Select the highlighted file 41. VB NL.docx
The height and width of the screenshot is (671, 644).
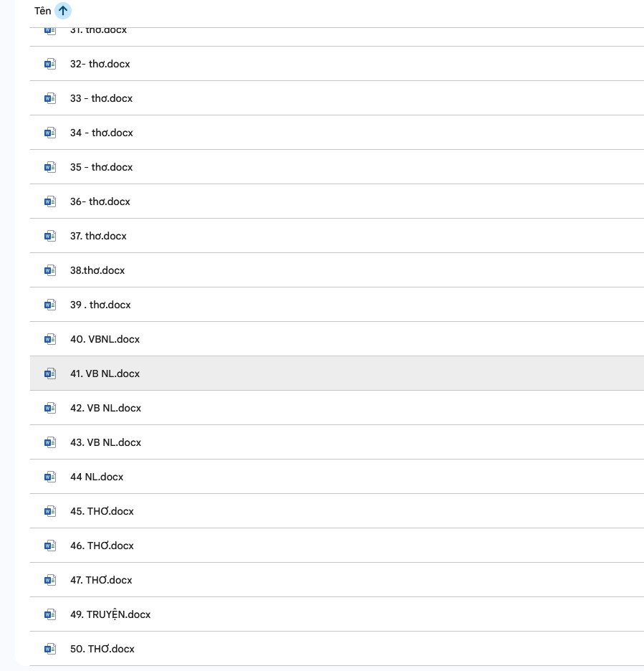coord(105,373)
